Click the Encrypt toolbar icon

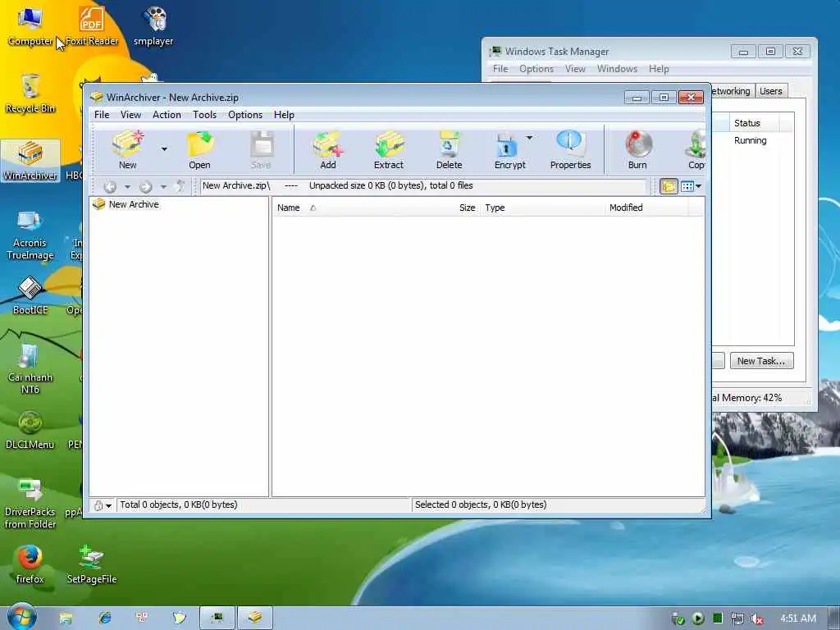pos(509,150)
